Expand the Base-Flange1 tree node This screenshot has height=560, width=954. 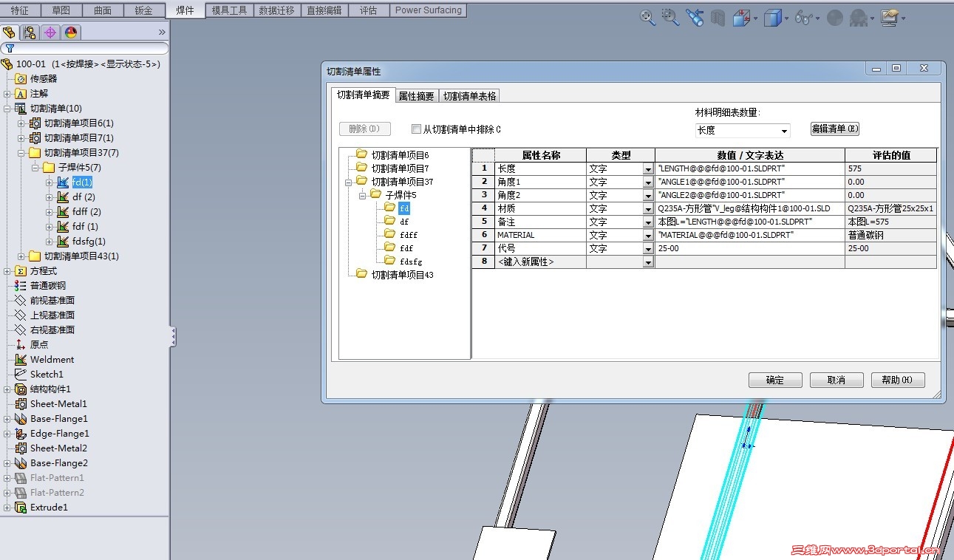[x=7, y=419]
